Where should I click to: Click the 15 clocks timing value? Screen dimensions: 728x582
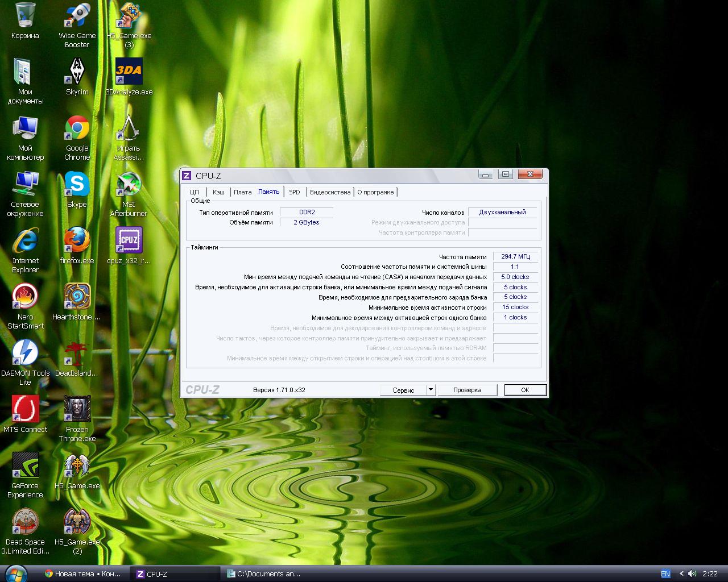pos(515,307)
